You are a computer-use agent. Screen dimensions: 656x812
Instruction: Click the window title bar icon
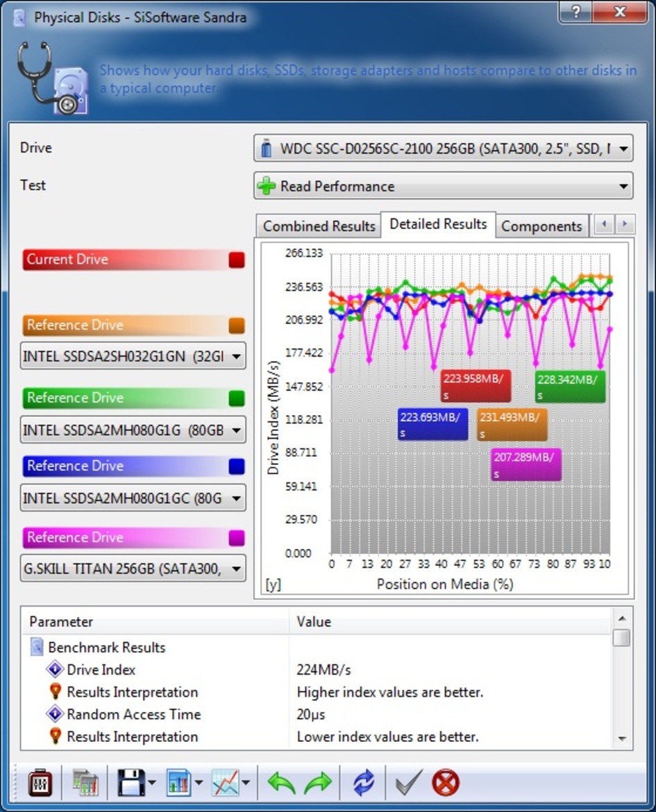(19, 17)
